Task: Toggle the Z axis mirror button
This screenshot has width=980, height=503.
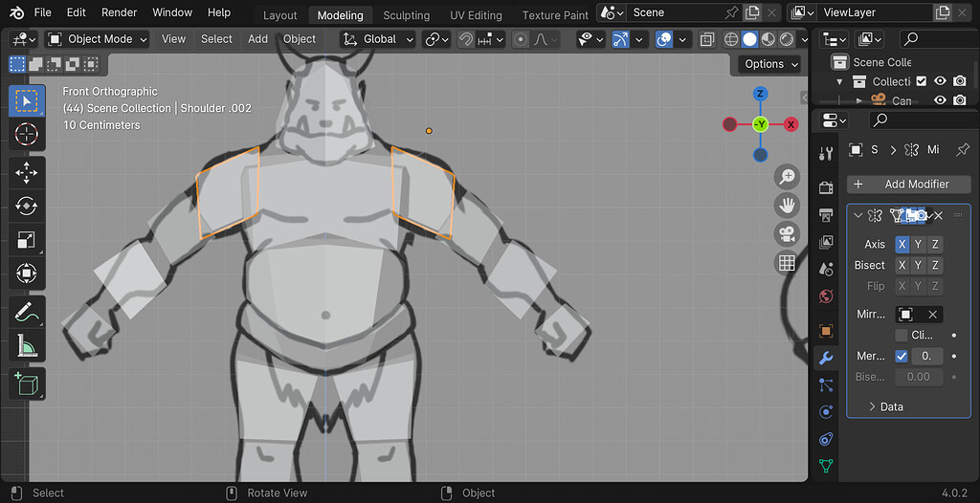Action: [x=935, y=244]
